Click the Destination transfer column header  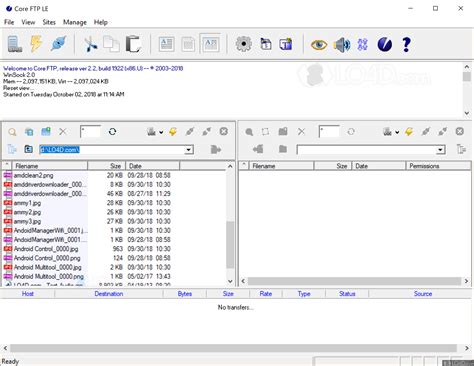click(x=109, y=294)
